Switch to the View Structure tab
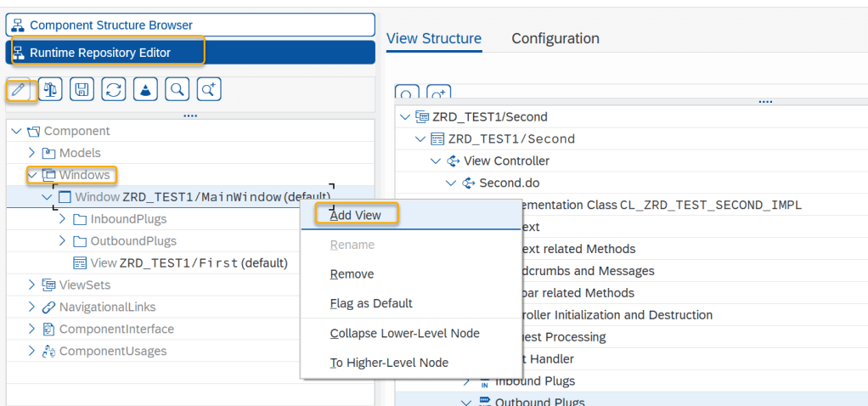The width and height of the screenshot is (868, 406). coord(433,38)
